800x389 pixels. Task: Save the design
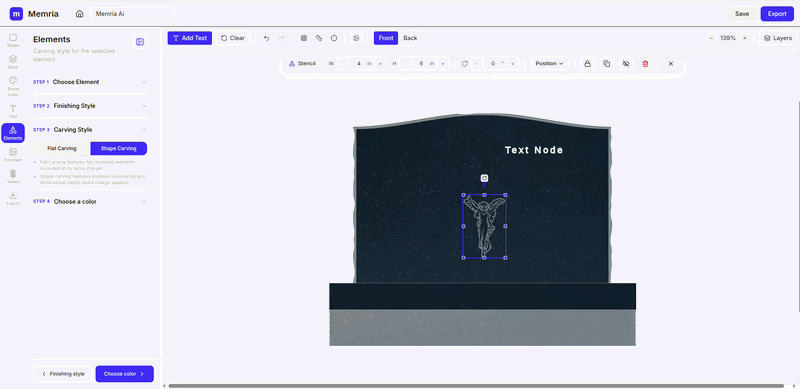pos(742,14)
